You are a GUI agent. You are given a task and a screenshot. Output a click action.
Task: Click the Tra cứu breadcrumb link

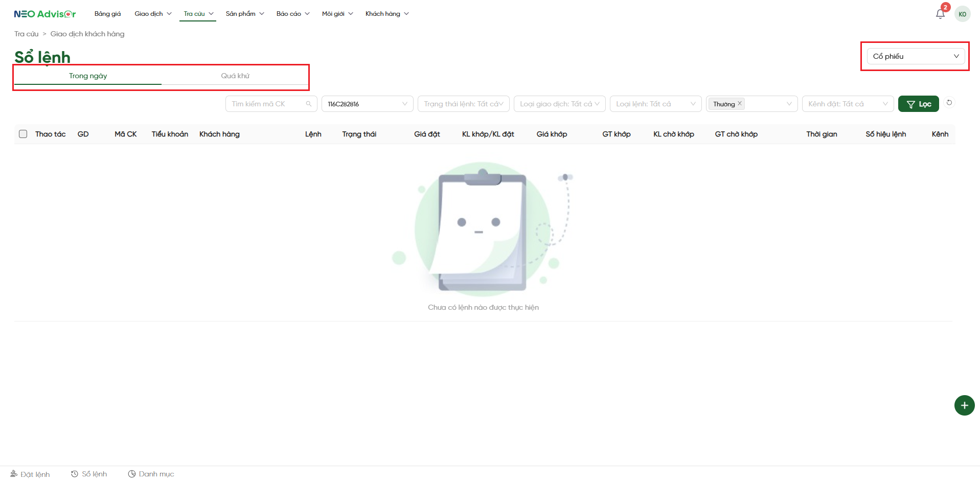tap(26, 34)
